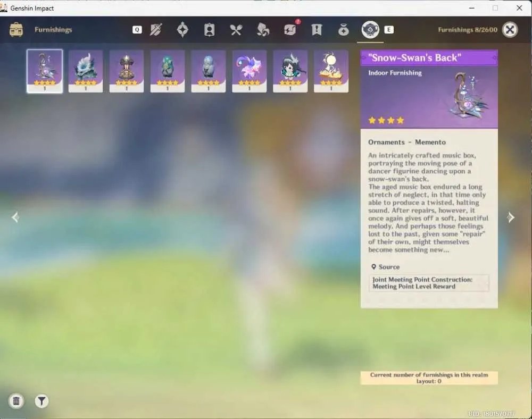Select the green jar-shaped furnishing

(x=168, y=71)
